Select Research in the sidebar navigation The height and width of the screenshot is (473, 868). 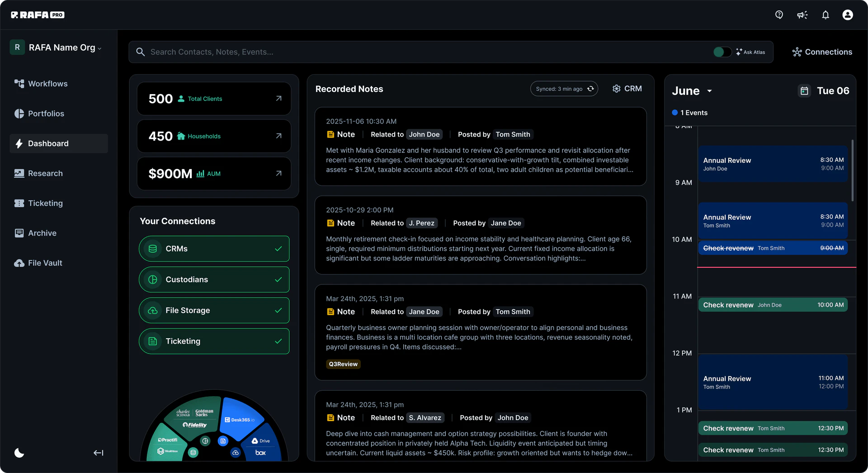[x=45, y=173]
